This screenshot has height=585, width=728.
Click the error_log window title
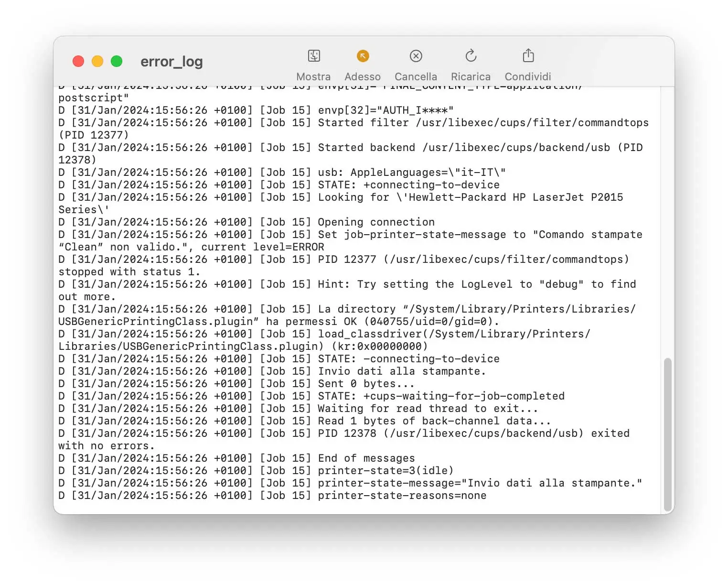[x=171, y=61]
